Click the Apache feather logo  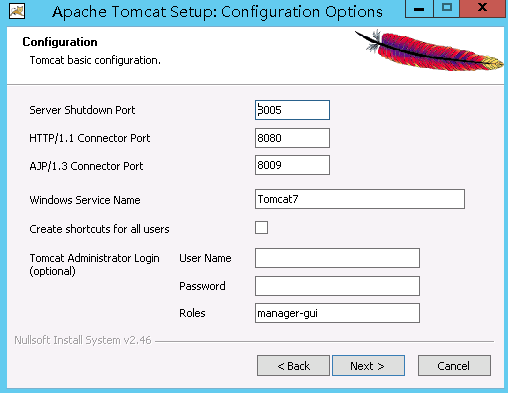[x=429, y=50]
